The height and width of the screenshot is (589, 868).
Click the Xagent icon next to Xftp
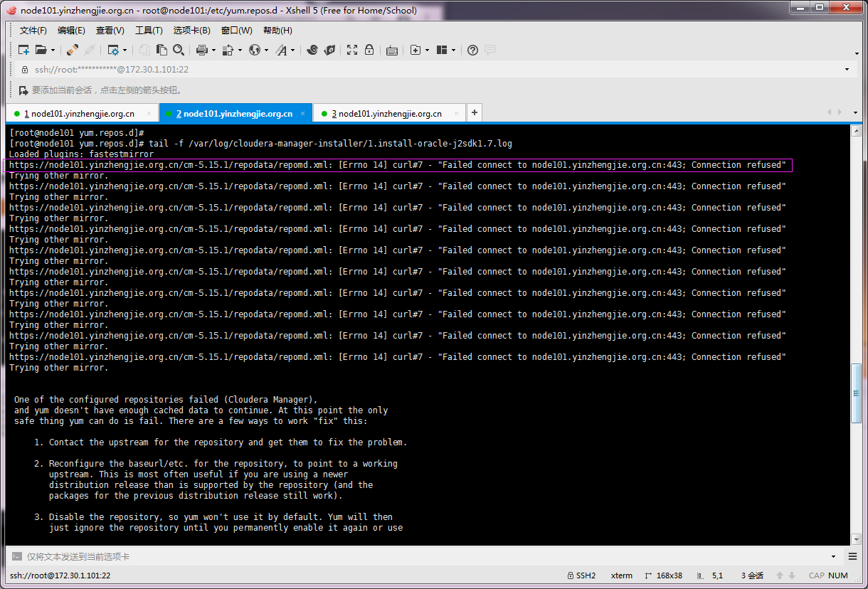point(329,50)
